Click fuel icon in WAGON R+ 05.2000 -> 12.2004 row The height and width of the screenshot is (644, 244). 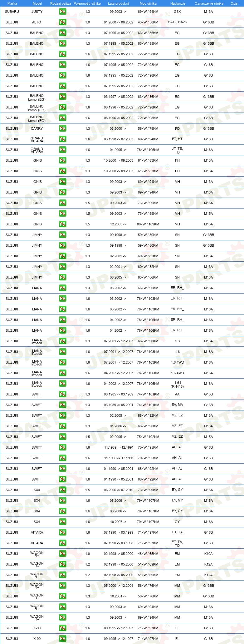coord(62,586)
